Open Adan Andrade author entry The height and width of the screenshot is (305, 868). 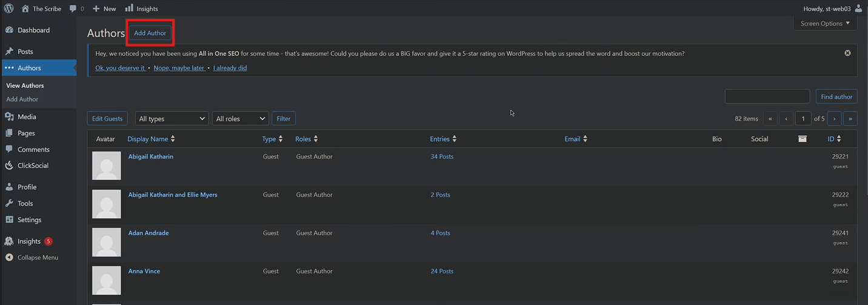coord(149,233)
